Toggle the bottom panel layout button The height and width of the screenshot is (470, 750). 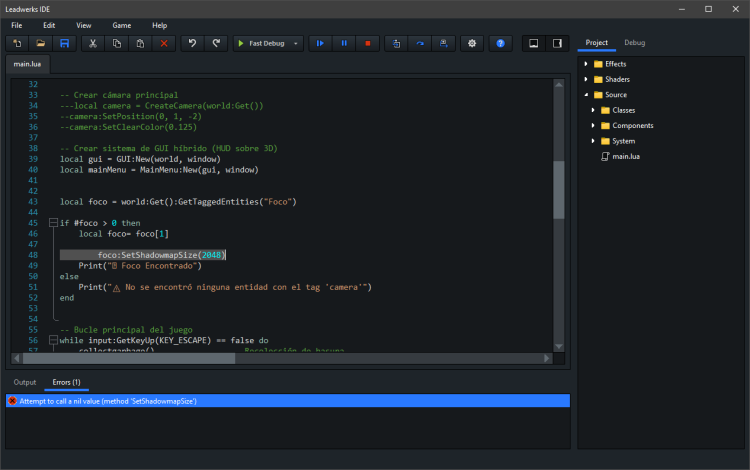533,44
